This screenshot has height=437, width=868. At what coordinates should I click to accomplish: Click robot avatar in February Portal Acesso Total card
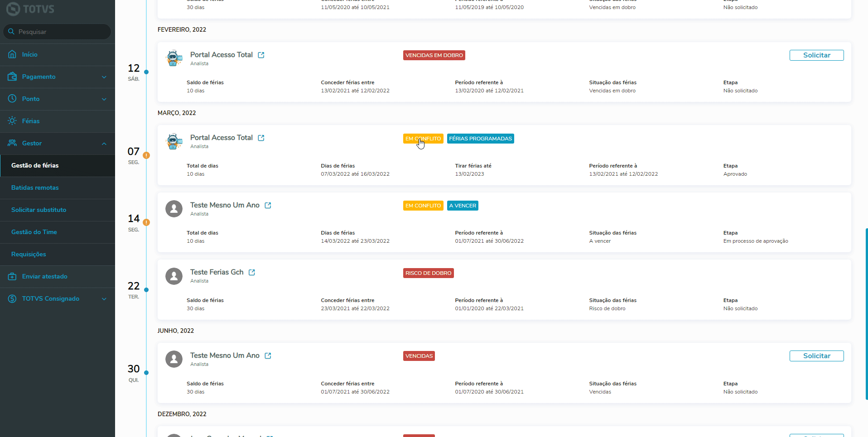[174, 58]
